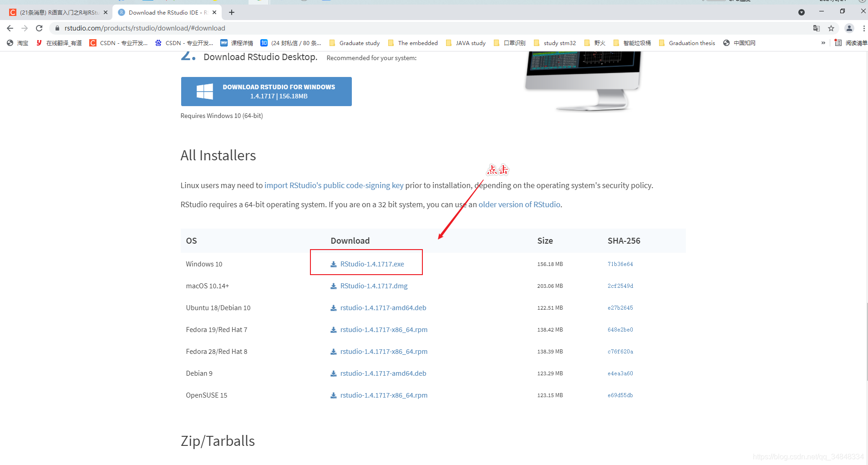Click the browser forward arrow
The image size is (868, 465).
[25, 28]
